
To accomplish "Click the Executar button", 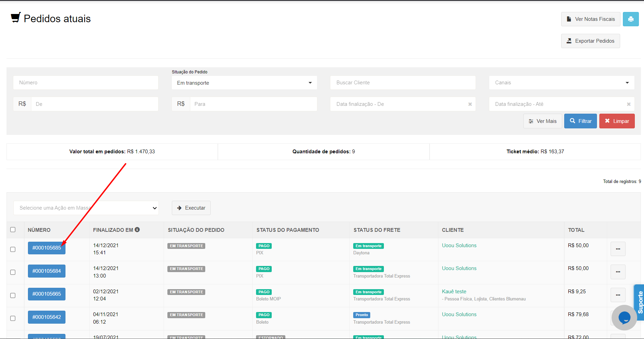I will [191, 208].
